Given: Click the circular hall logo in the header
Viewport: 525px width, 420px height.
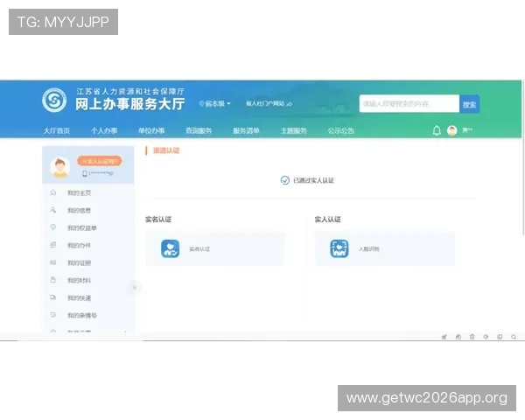Looking at the screenshot, I should coord(54,100).
